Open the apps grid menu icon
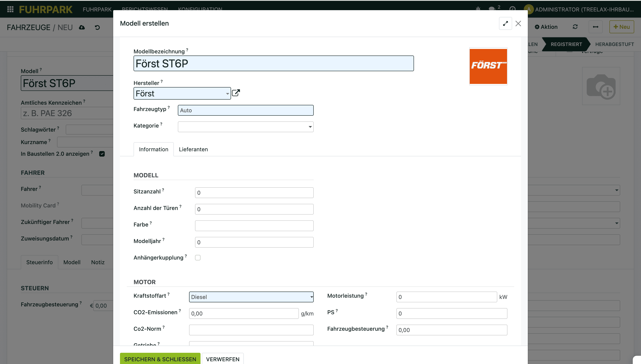The image size is (641, 364). pos(10,9)
